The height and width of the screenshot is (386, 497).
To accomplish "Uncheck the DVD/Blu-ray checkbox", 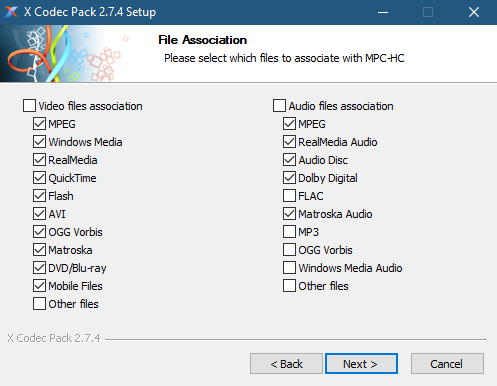I will point(39,268).
